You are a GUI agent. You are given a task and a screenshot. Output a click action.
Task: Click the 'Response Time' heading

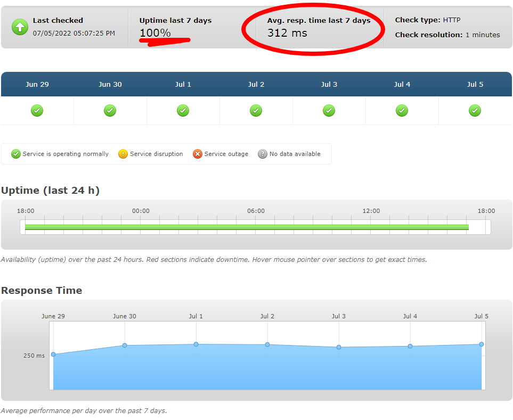(42, 290)
